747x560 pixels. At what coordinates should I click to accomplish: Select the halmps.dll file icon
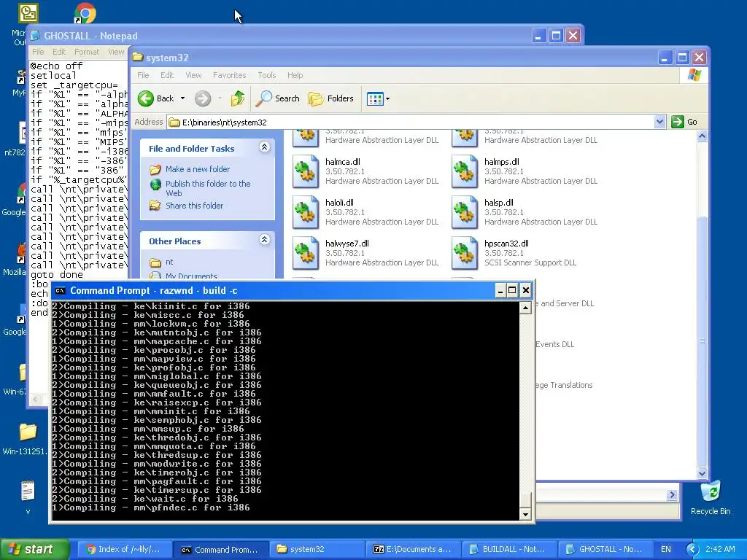(x=465, y=171)
